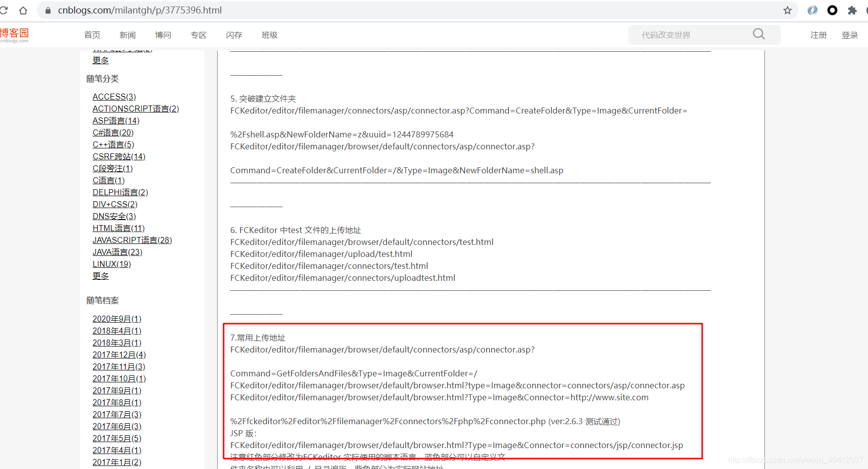Click the 登录 link
868x469 pixels.
point(850,35)
